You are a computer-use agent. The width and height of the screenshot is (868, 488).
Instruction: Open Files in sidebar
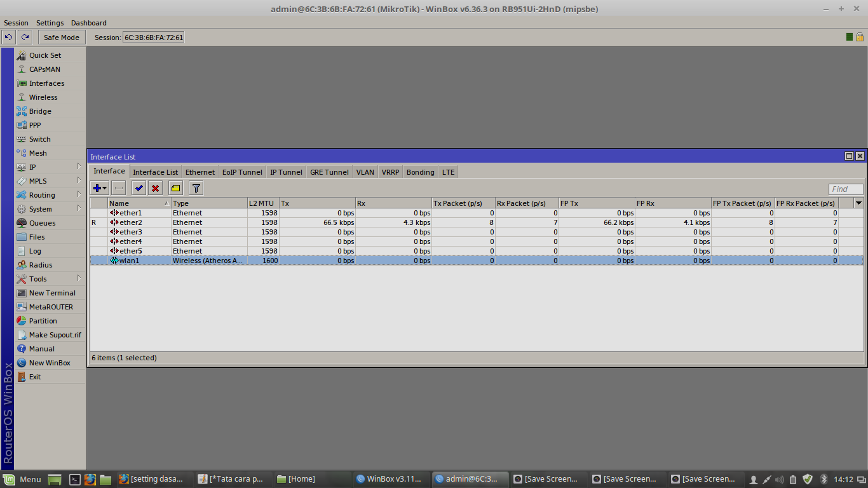(50, 237)
